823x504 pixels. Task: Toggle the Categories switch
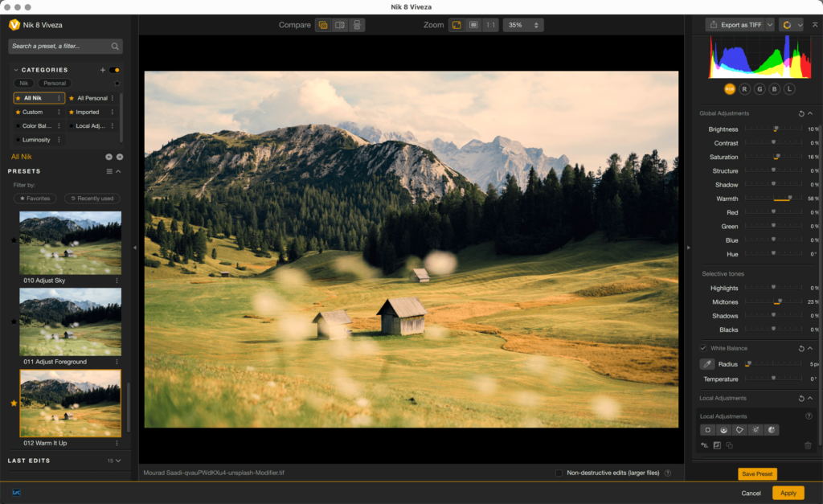click(115, 70)
